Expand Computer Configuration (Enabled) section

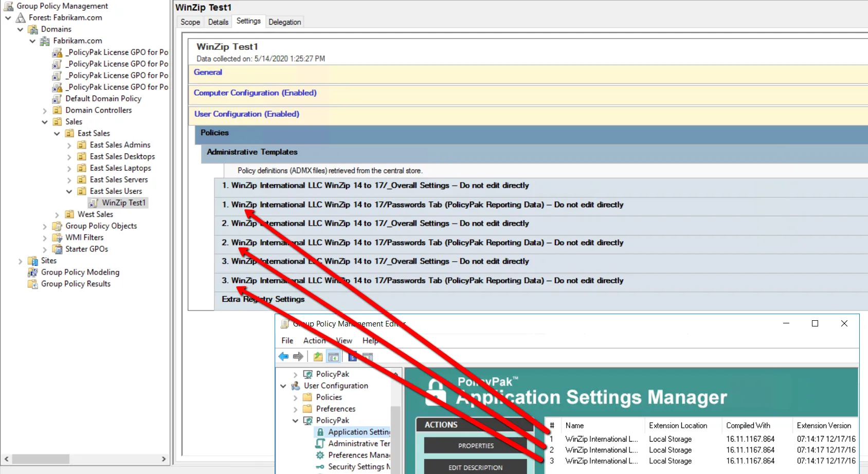[255, 93]
